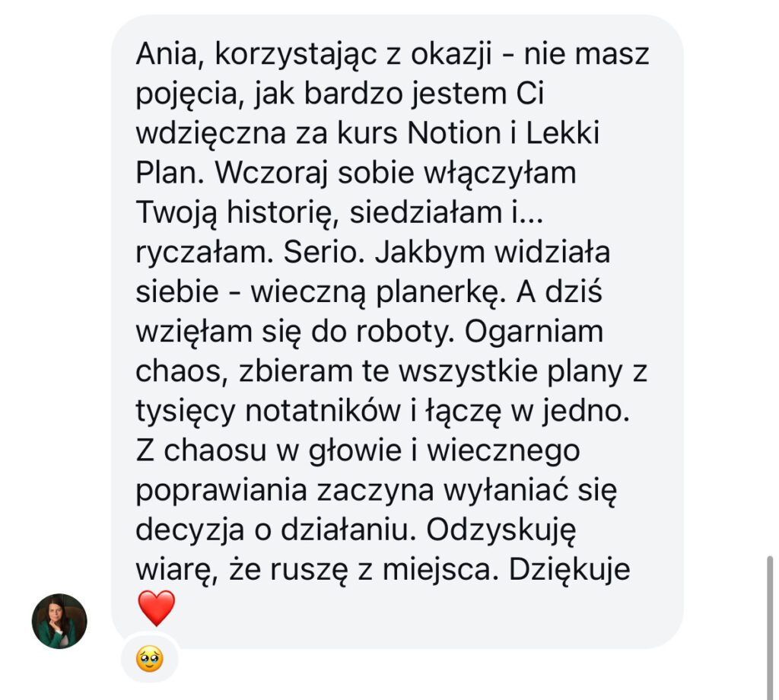Click the word 'Ogarniam' in the message
This screenshot has width=779, height=700.
(x=533, y=332)
